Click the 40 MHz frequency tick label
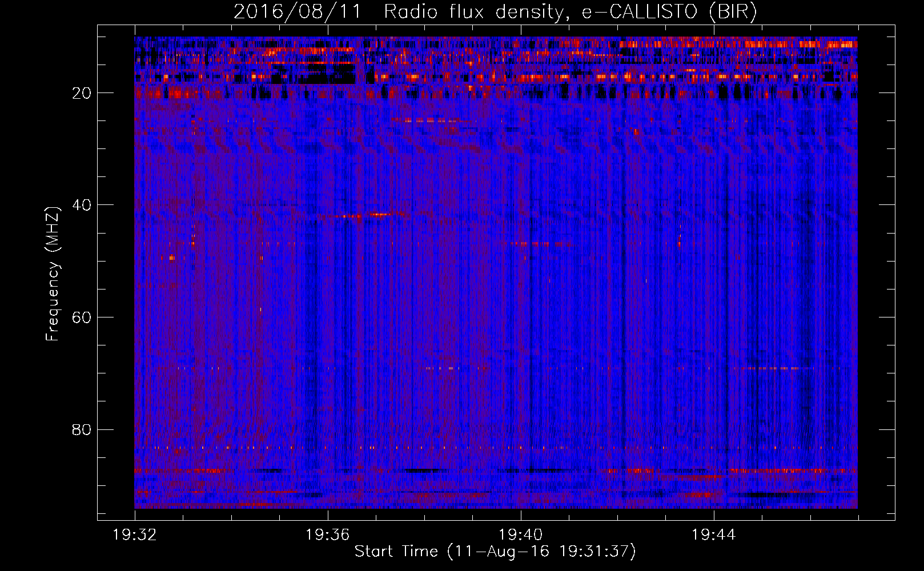The height and width of the screenshot is (571, 924). (82, 205)
